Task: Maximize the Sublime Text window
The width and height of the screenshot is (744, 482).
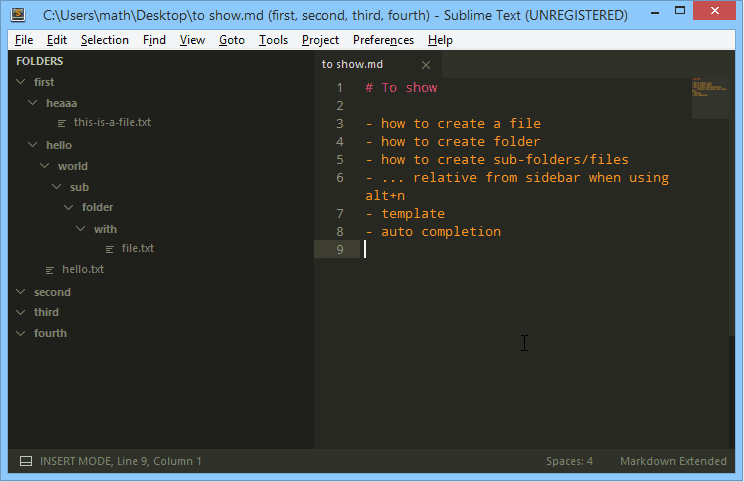Action: (x=680, y=11)
